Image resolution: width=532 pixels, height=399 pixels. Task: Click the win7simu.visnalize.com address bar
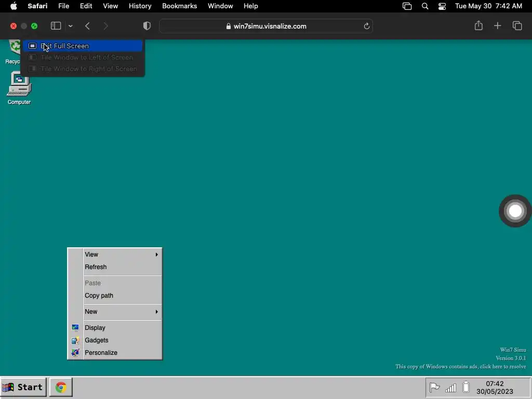click(x=266, y=26)
